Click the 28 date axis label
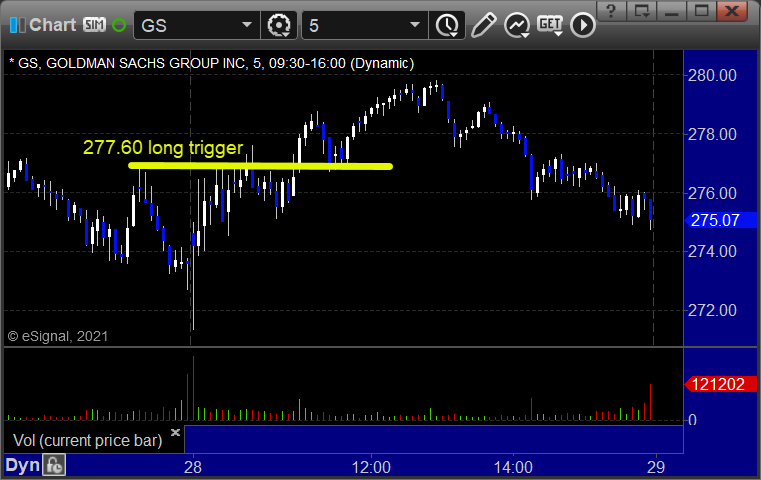 point(193,467)
